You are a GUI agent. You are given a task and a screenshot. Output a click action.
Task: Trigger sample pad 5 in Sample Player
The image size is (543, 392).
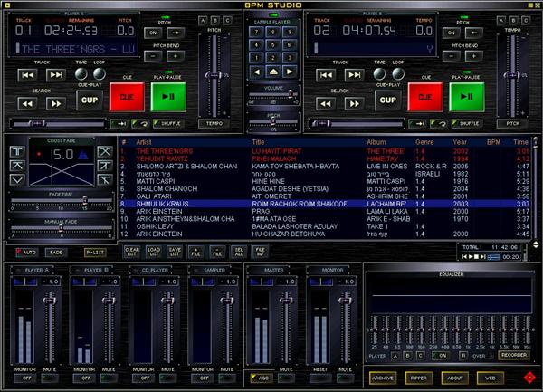[x=273, y=45]
